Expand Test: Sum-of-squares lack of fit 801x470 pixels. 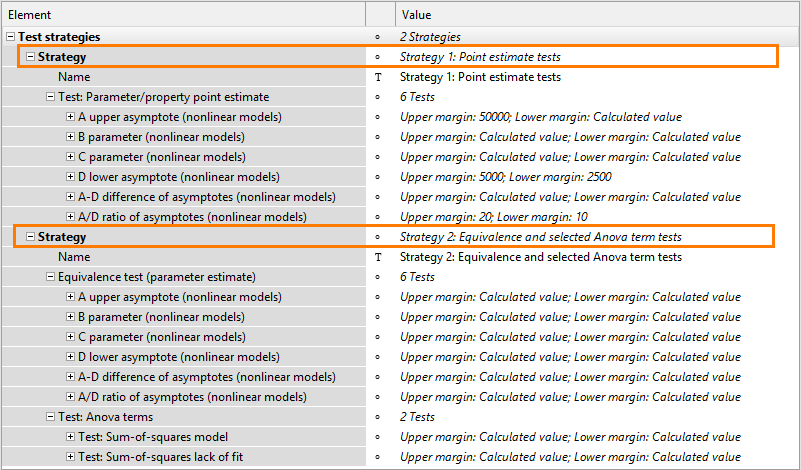point(70,456)
